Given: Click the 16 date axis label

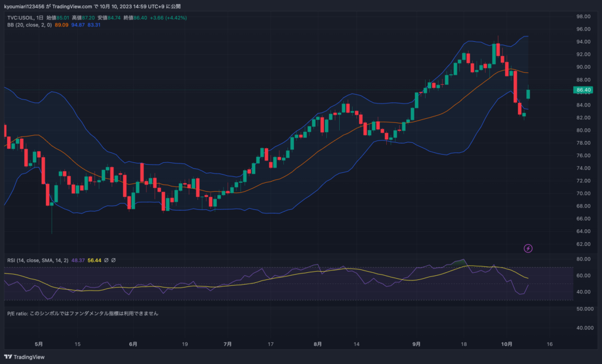Looking at the screenshot, I should (x=550, y=344).
